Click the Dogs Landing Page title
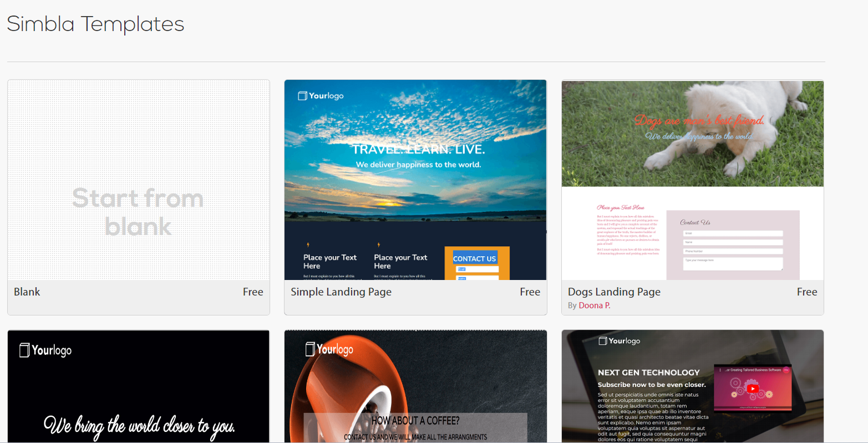868x443 pixels. pyautogui.click(x=614, y=292)
